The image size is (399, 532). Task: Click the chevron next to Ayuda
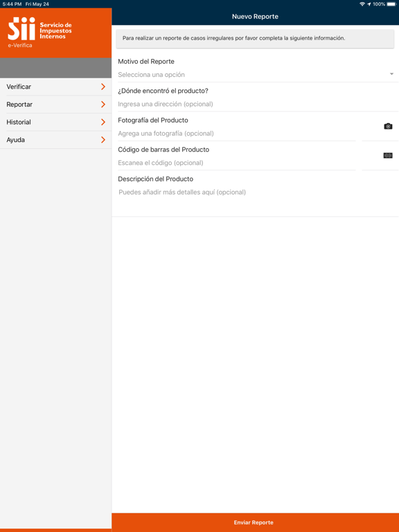coord(103,140)
